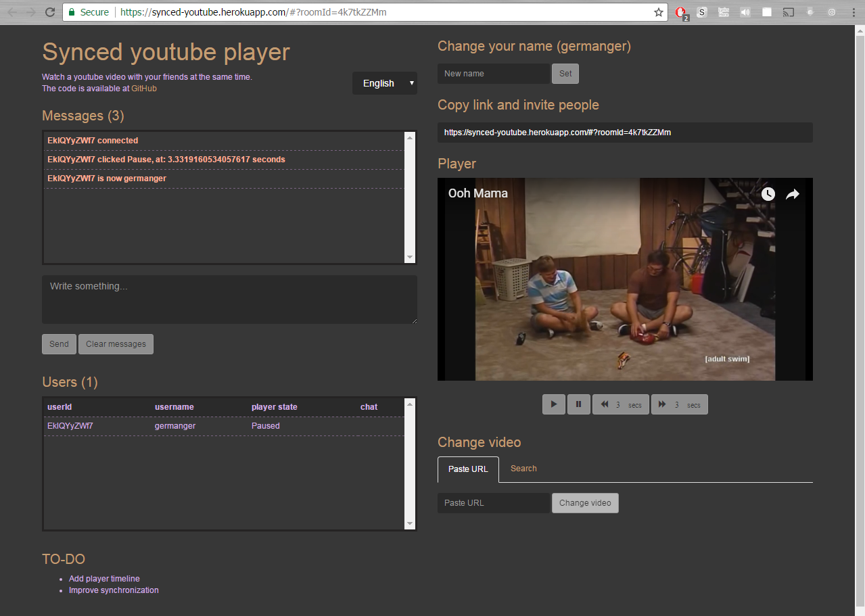Click the browser Back arrow
The height and width of the screenshot is (616, 865).
point(12,12)
